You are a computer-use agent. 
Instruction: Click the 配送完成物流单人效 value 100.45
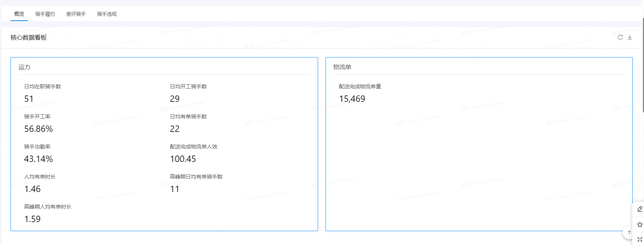tap(183, 159)
